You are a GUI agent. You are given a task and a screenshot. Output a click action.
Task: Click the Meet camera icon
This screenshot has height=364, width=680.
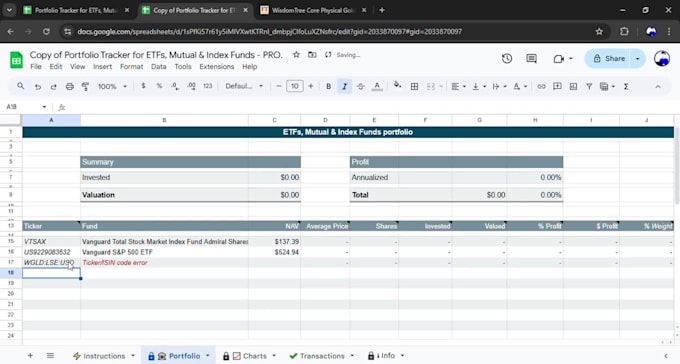coord(559,59)
